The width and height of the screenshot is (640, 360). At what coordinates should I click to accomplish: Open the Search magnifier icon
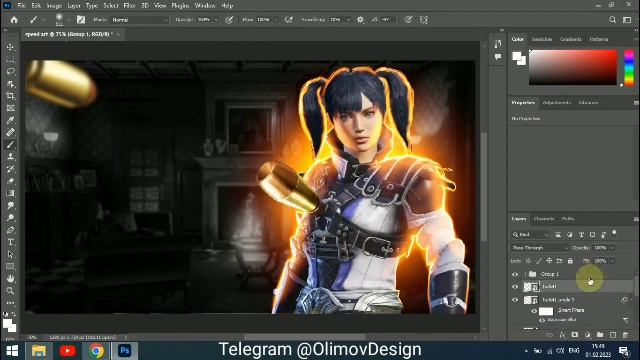point(612,20)
